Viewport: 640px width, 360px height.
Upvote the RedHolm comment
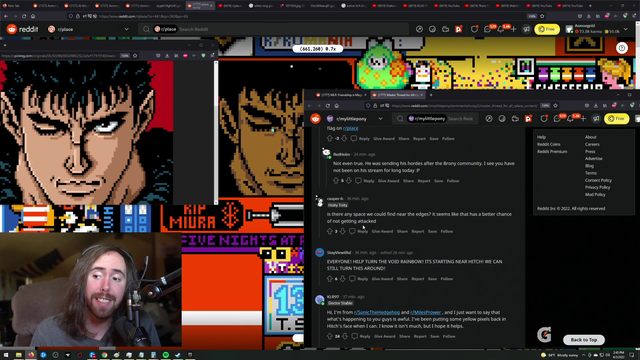click(x=336, y=181)
